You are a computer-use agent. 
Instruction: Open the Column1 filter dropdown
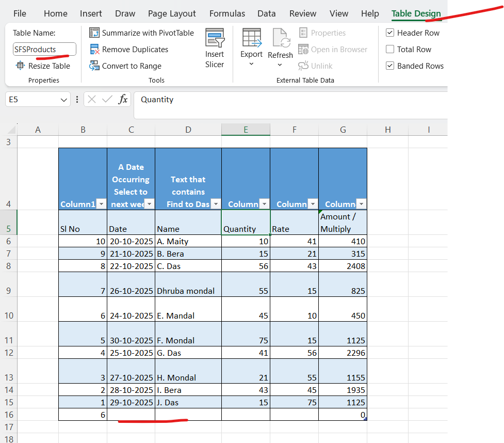[x=101, y=204]
